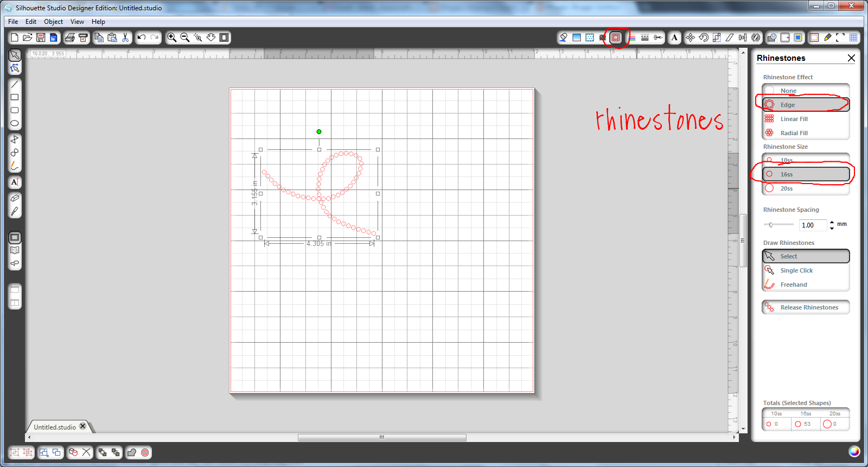Screen dimensions: 868x467
Task: Select the Draw an Ellipse tool
Action: tap(15, 123)
